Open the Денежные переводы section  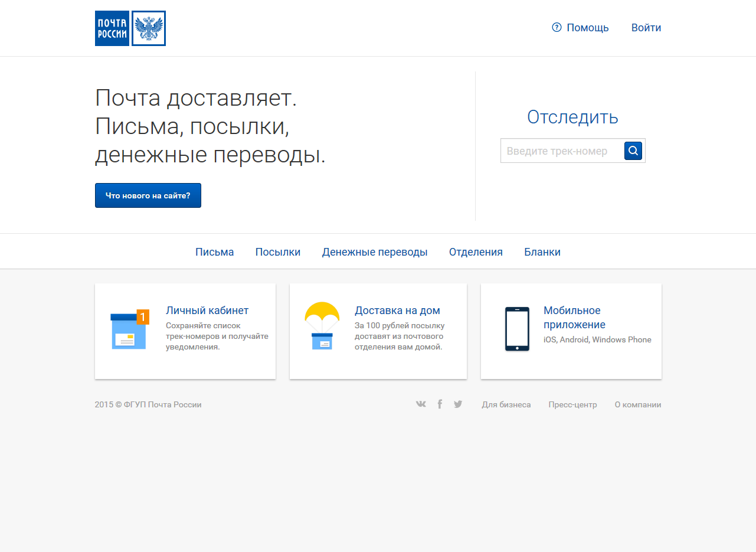click(374, 251)
